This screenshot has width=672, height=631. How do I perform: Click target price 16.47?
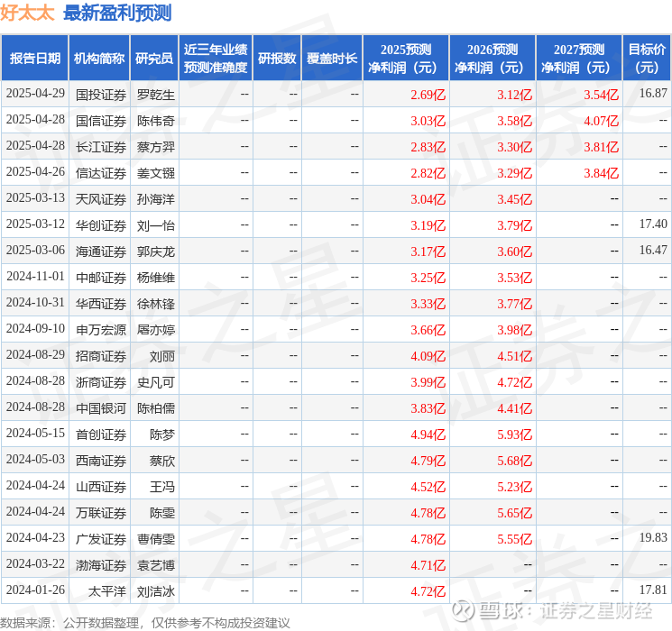tap(653, 251)
